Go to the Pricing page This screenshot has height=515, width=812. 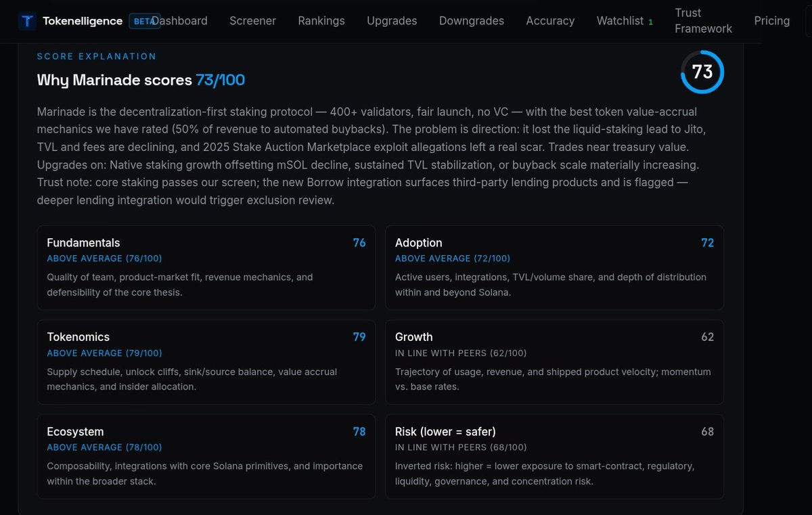point(772,21)
